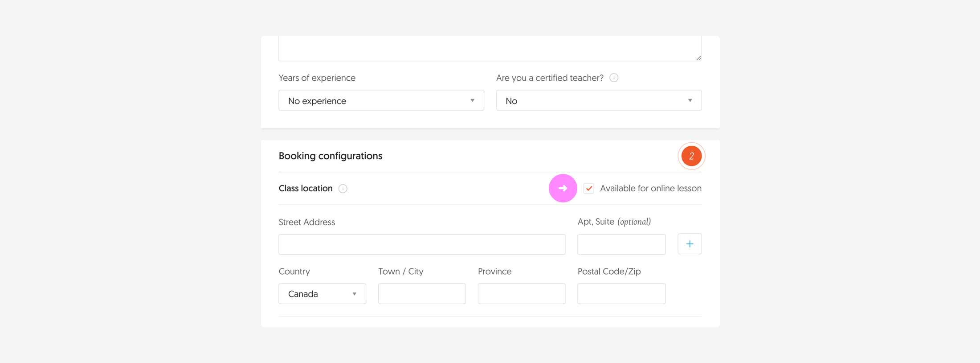This screenshot has width=980, height=363.
Task: Click the text area resize handle corner
Action: pos(698,58)
